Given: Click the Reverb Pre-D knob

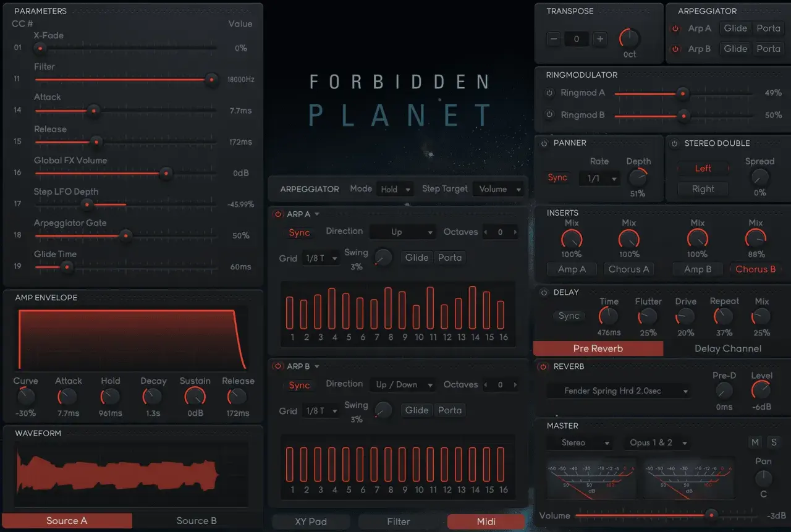Looking at the screenshot, I should (x=724, y=391).
